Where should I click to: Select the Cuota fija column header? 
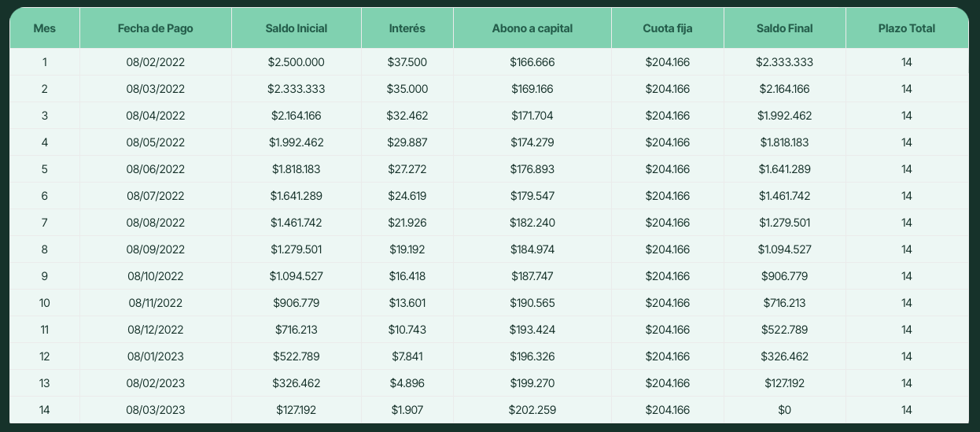[x=668, y=28]
